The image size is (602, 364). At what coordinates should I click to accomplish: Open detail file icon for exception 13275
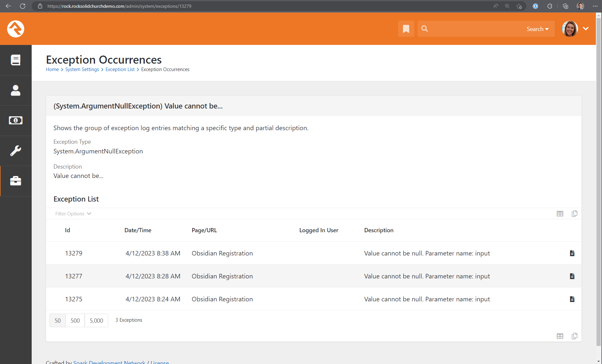(572, 299)
